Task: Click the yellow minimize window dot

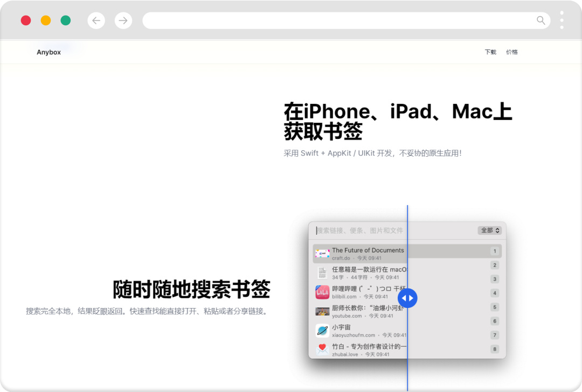Action: tap(46, 20)
